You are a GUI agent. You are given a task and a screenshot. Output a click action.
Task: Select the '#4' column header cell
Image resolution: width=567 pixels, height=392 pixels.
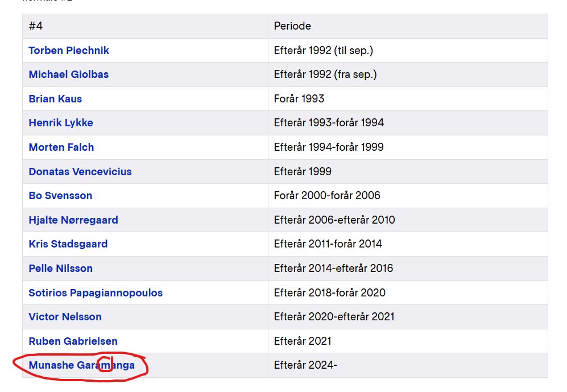pyautogui.click(x=146, y=26)
